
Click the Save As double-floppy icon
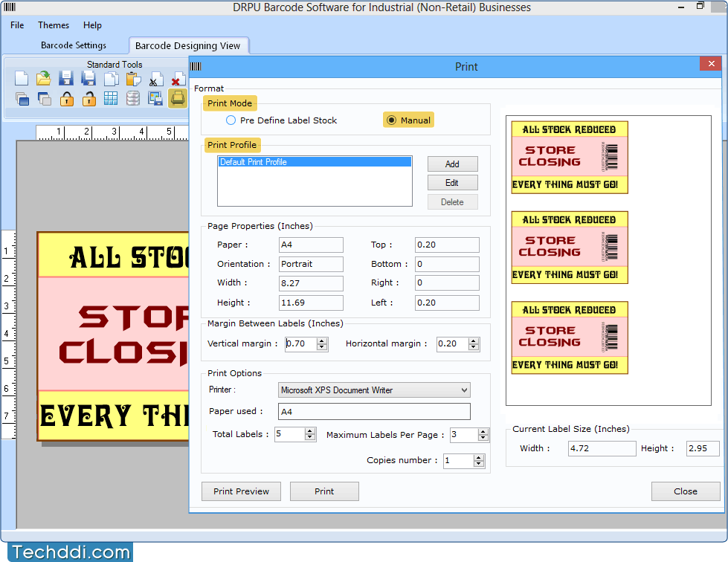88,79
